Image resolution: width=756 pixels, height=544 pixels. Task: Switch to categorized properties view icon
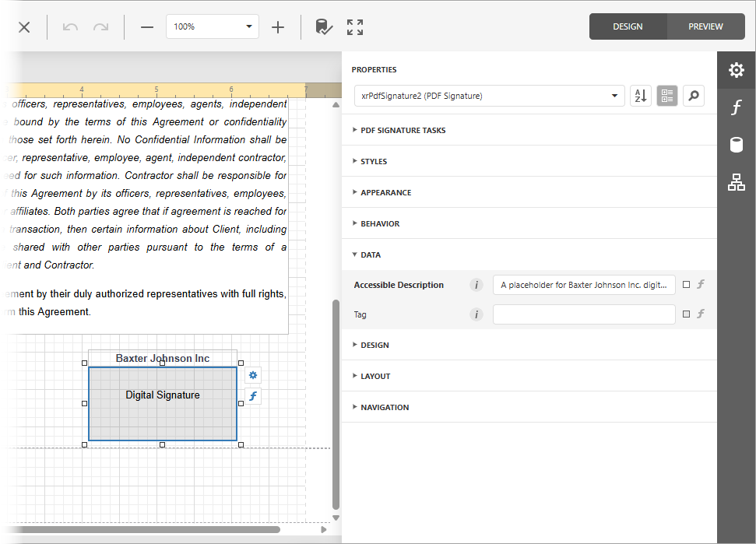click(x=667, y=96)
